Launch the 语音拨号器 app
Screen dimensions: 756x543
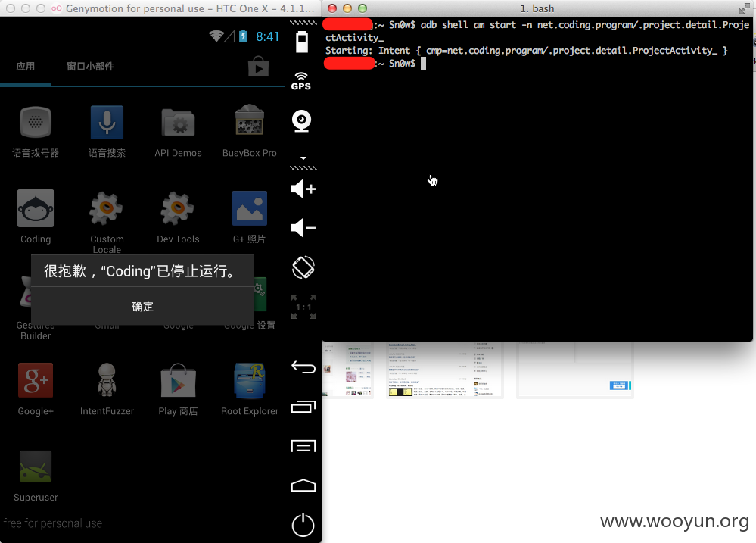[x=36, y=131]
